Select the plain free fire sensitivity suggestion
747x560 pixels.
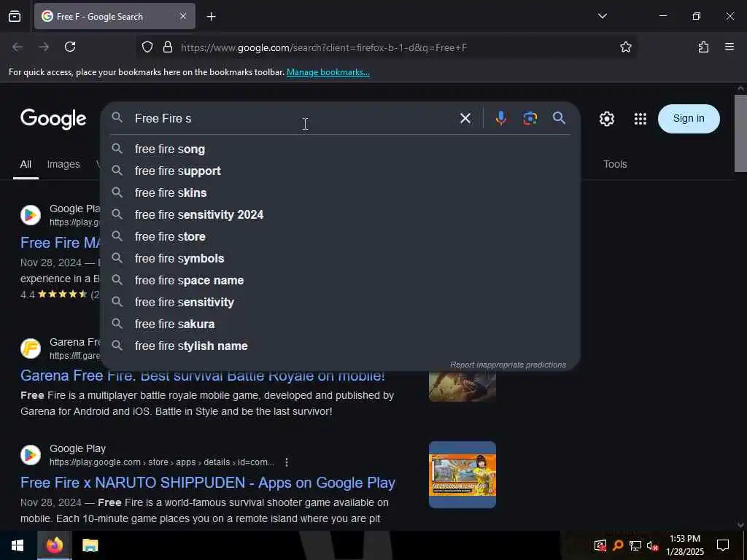340,303
